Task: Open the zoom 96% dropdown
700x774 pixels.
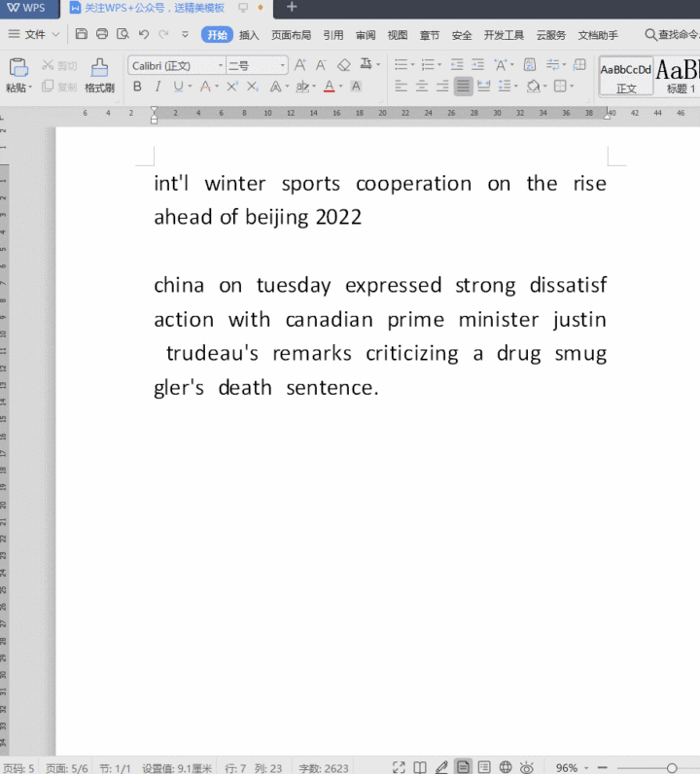Action: click(x=586, y=768)
